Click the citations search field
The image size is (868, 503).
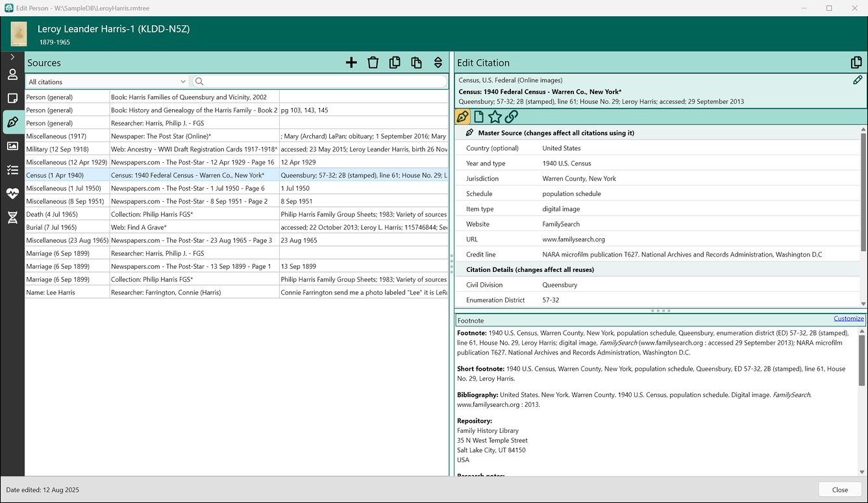(320, 81)
